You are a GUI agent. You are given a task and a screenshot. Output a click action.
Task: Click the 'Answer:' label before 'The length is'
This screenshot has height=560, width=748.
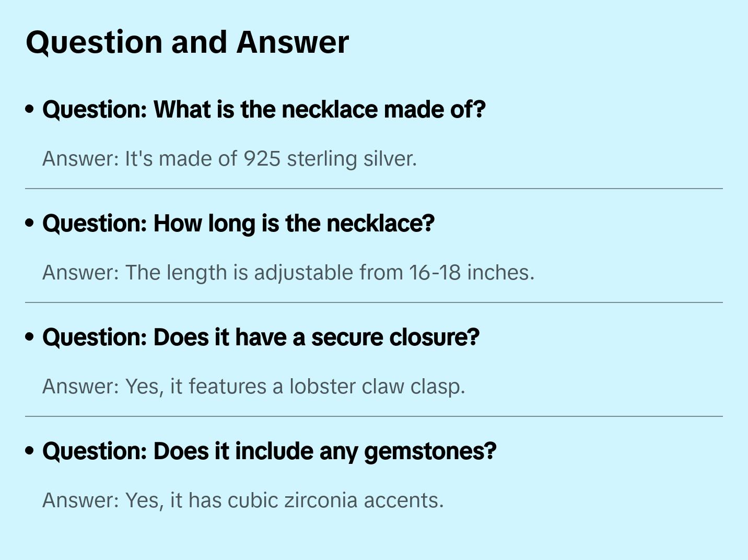point(81,273)
